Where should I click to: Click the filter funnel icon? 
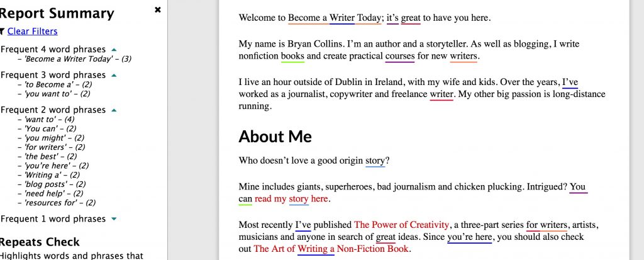[x=3, y=31]
